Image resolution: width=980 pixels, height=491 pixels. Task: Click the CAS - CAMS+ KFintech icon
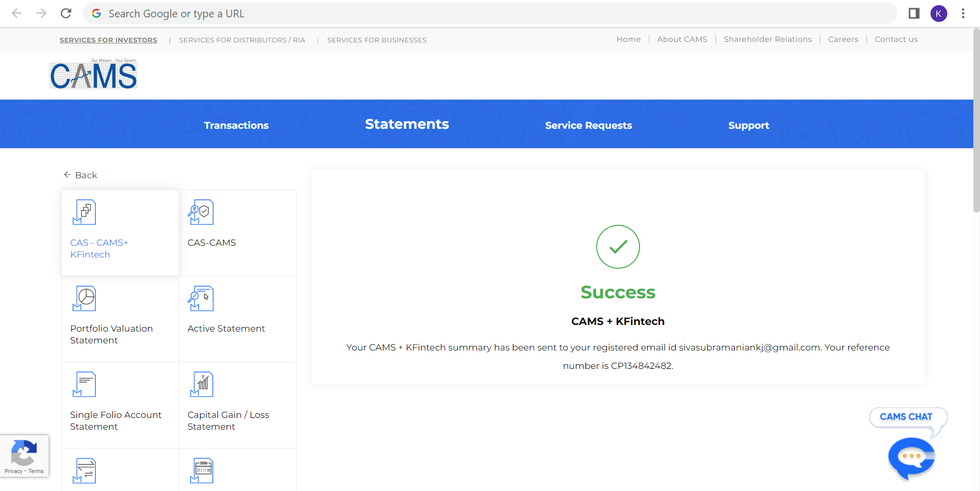tap(84, 212)
